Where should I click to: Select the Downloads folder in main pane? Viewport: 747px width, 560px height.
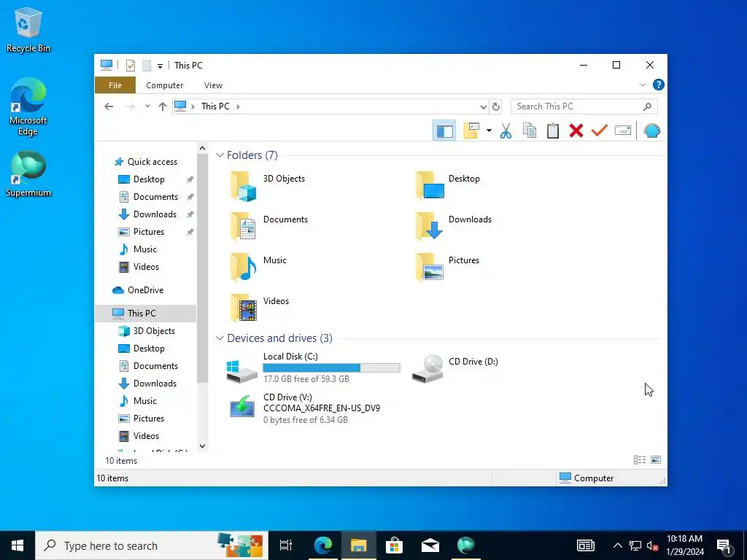coord(454,226)
